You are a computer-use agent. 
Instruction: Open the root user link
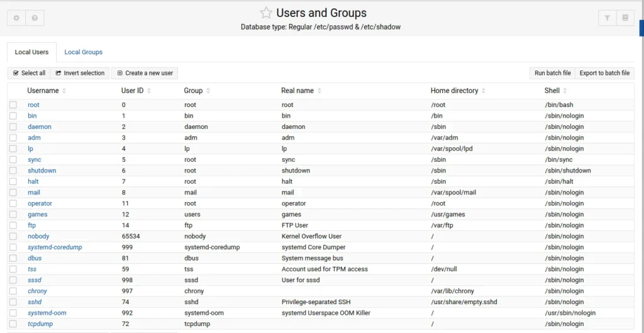[34, 105]
